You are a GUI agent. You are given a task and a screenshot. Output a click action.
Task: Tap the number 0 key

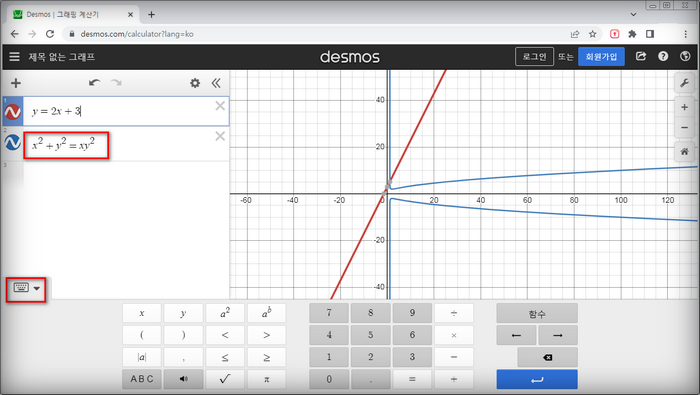click(x=329, y=379)
